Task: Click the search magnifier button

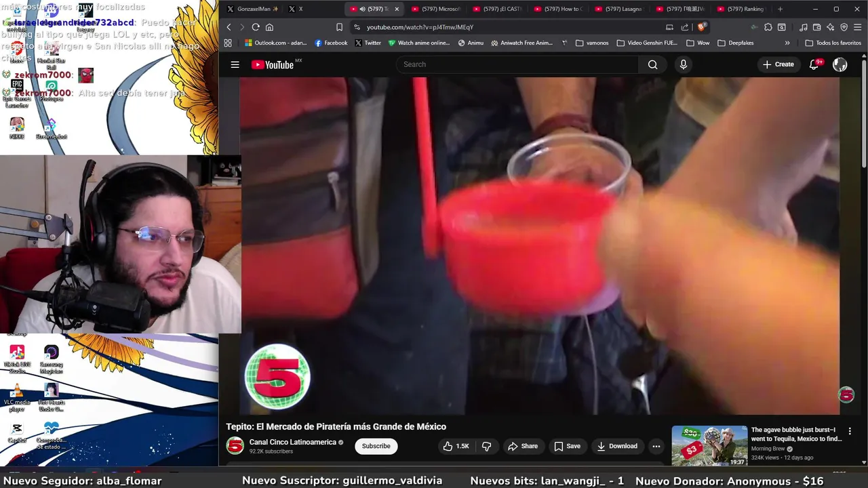Action: pos(652,64)
